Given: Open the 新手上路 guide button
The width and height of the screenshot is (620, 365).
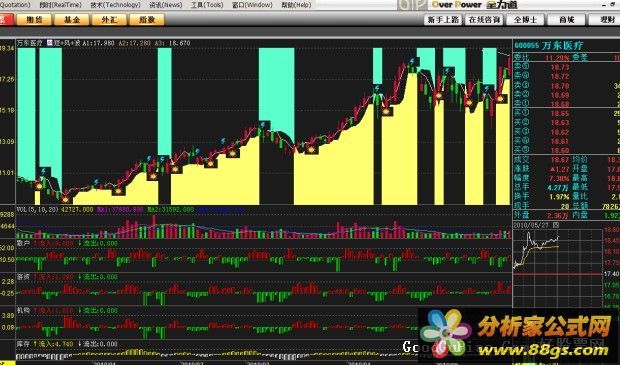Looking at the screenshot, I should [443, 19].
